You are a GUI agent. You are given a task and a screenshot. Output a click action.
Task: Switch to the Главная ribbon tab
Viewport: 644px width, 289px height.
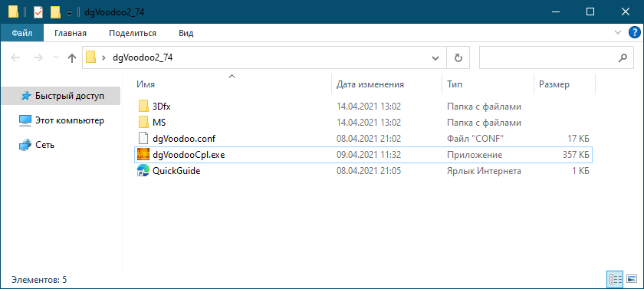click(71, 33)
